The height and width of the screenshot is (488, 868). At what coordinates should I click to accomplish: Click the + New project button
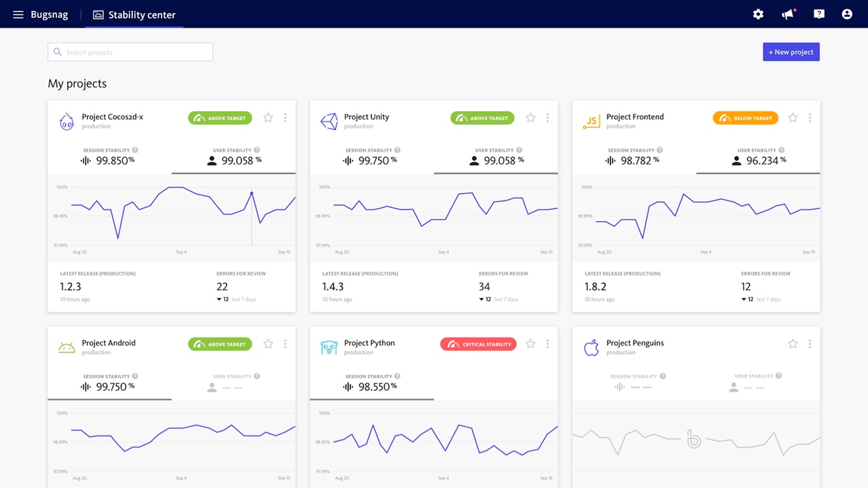coord(791,52)
